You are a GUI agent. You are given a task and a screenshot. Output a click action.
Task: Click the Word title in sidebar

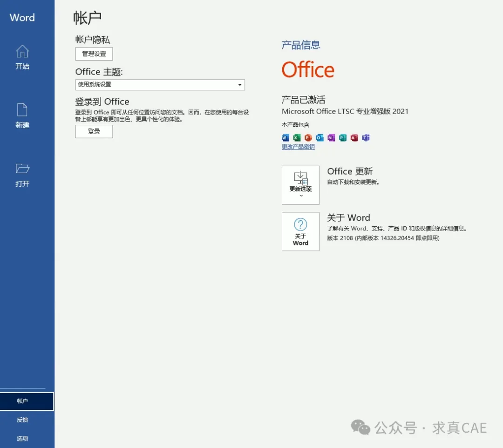pyautogui.click(x=22, y=17)
